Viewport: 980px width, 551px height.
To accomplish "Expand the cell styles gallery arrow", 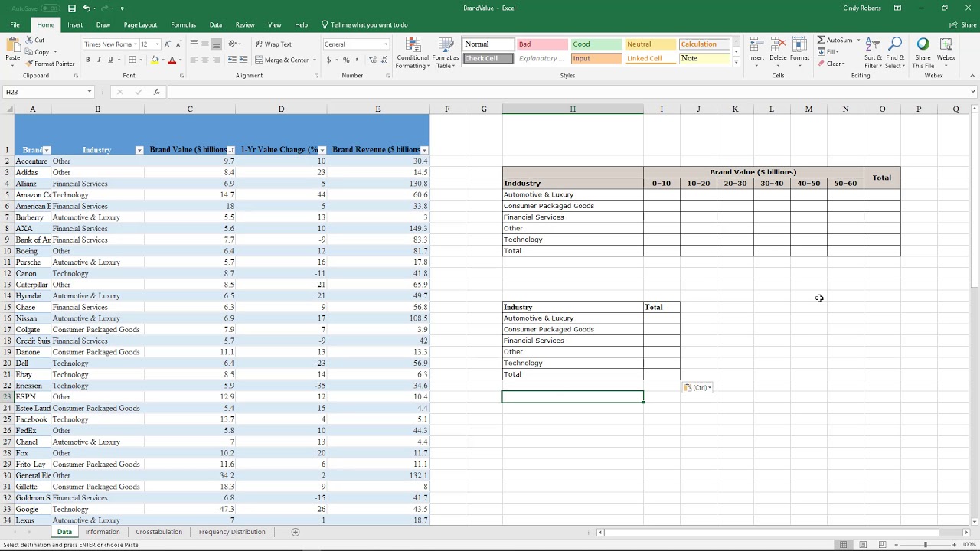I will 737,62.
